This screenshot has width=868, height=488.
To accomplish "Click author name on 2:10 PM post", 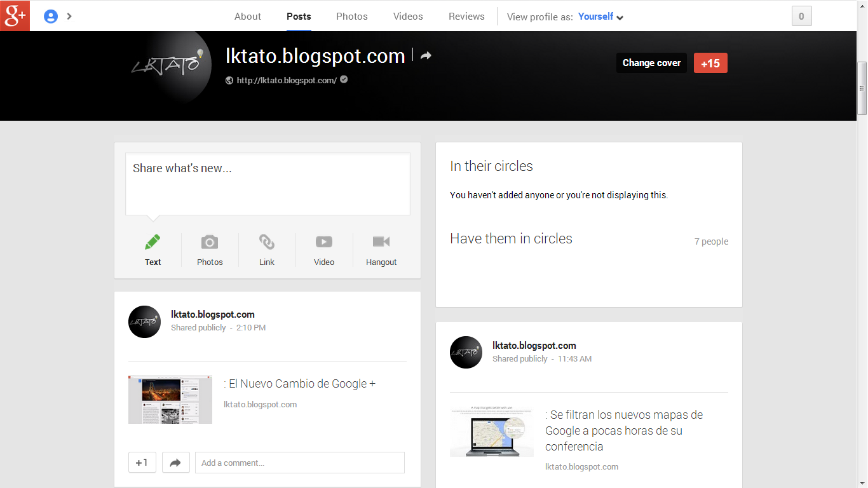I will 213,315.
